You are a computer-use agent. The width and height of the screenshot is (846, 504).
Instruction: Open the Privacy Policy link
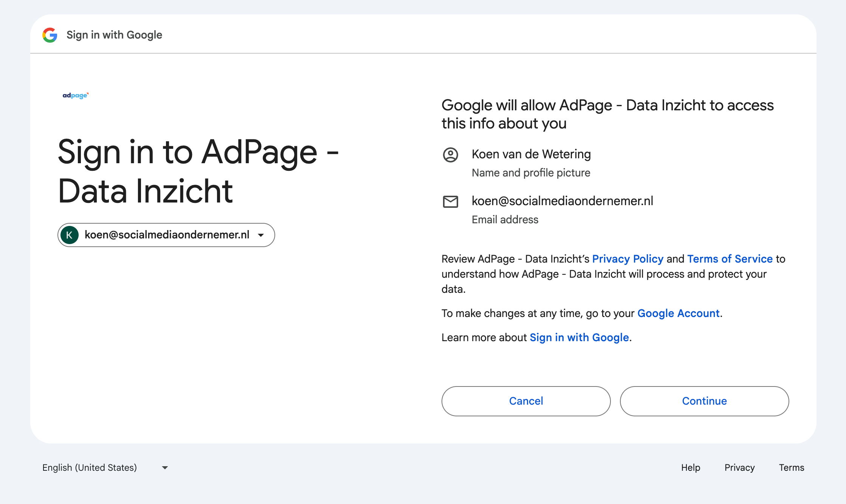628,259
